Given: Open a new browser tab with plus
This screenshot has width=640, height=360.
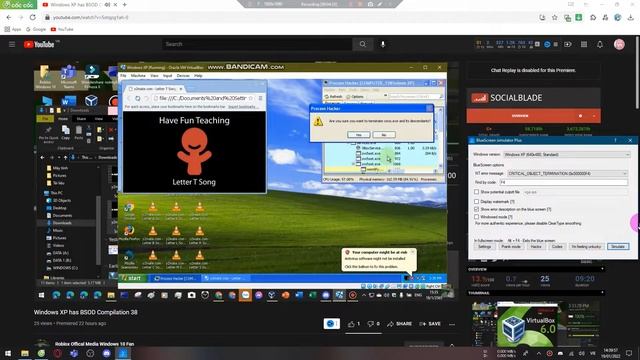Looking at the screenshot, I should (124, 5).
